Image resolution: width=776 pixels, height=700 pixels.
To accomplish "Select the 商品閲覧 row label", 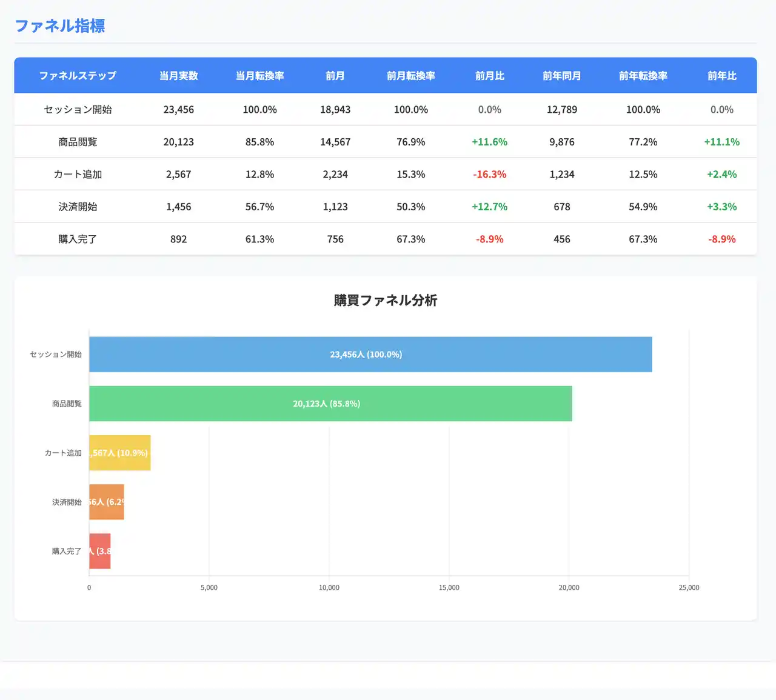I will (78, 142).
